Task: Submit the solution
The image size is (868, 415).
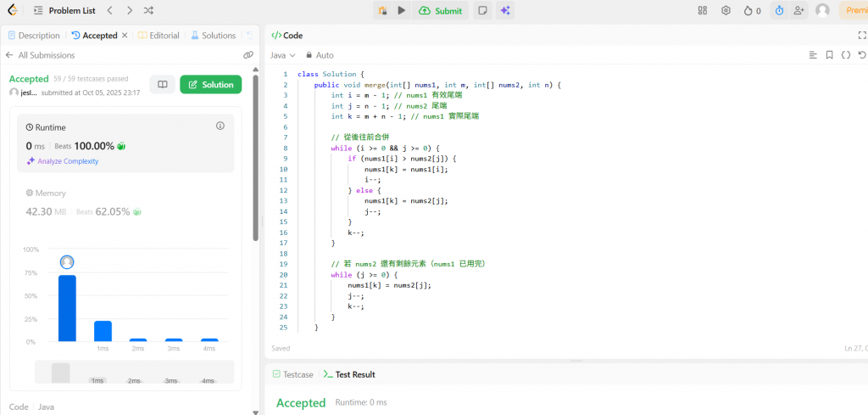Action: 441,10
